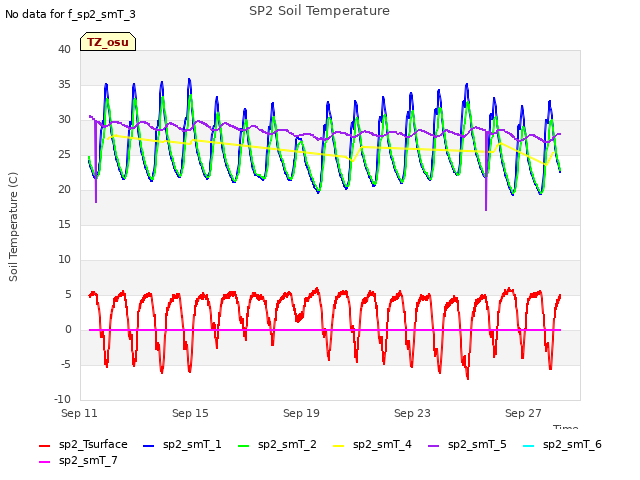Click the red sp2_Tsurface legend swatch

pyautogui.click(x=44, y=446)
